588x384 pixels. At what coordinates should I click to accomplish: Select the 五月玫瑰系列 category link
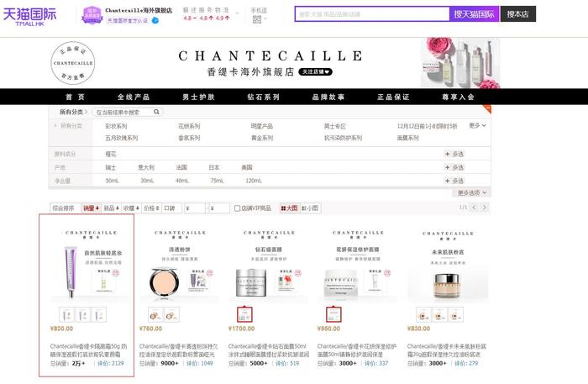tap(122, 138)
